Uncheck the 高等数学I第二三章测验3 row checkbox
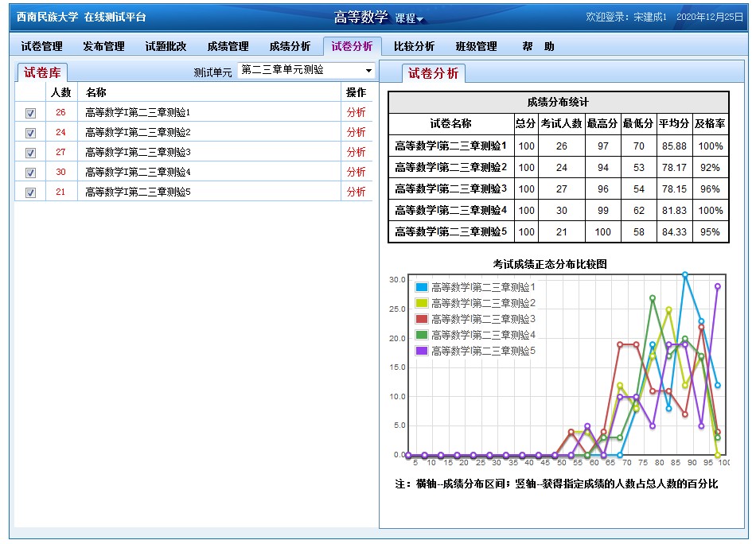756x544 pixels. (x=31, y=153)
